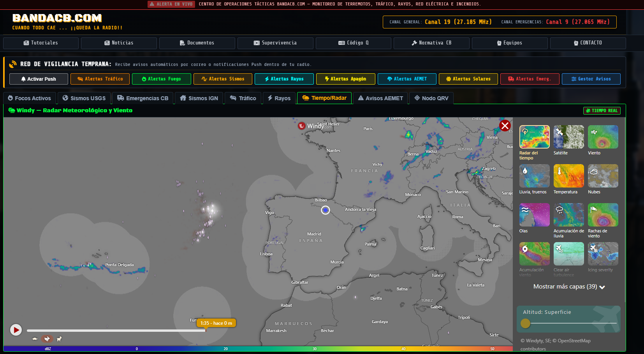Select Nubes layer

pyautogui.click(x=603, y=176)
